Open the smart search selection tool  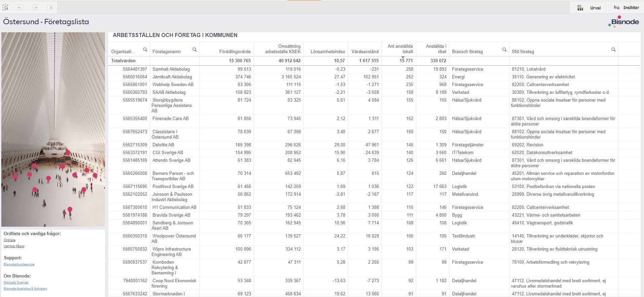point(5,7)
